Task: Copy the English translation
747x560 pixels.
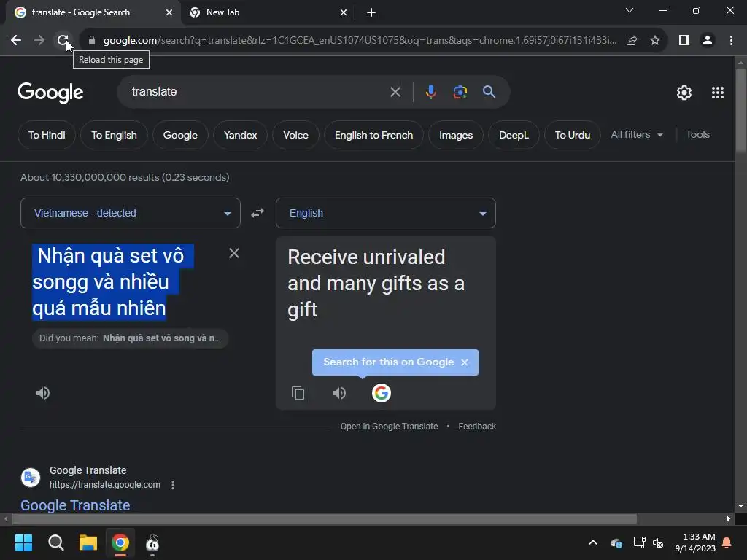Action: tap(298, 393)
